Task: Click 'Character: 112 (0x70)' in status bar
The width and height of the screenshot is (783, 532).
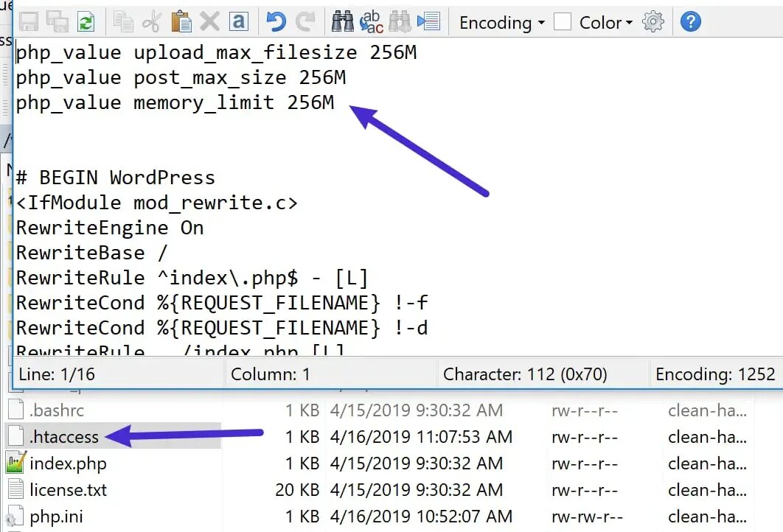Action: 525,374
